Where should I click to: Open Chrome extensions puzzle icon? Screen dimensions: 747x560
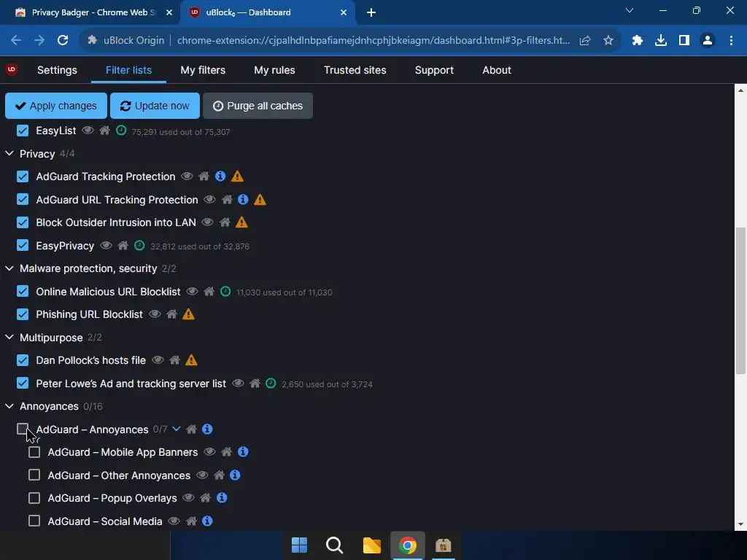click(637, 41)
